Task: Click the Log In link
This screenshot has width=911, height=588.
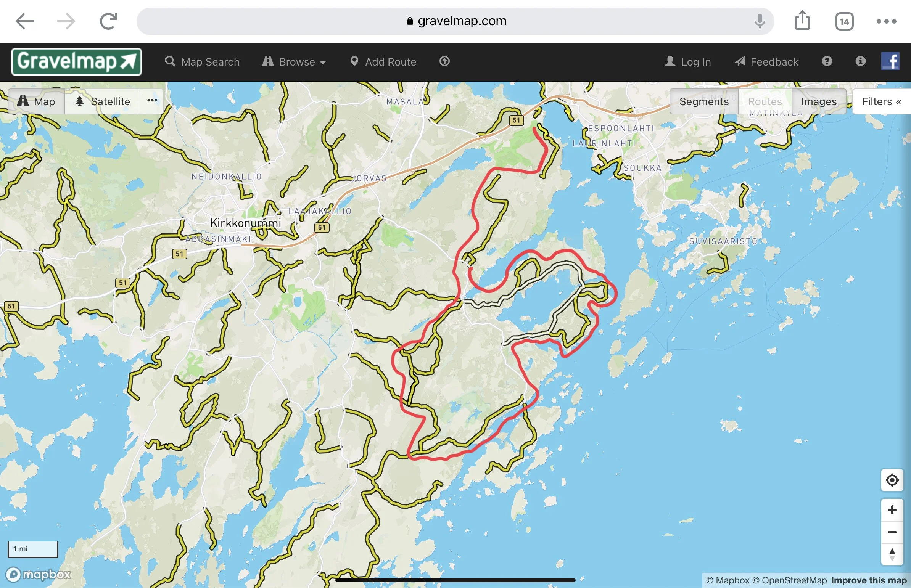Action: click(x=687, y=62)
